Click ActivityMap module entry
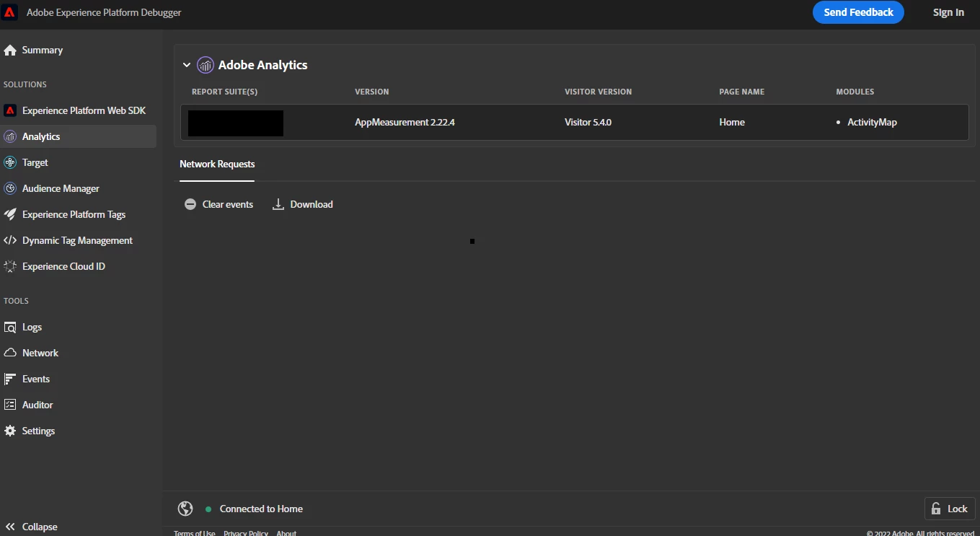This screenshot has height=536, width=980. click(872, 122)
